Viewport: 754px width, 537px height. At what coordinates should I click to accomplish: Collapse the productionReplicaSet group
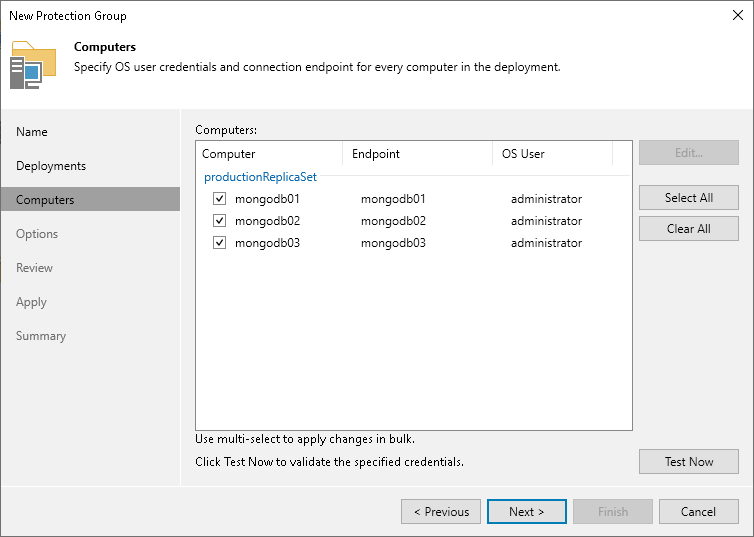(x=260, y=177)
